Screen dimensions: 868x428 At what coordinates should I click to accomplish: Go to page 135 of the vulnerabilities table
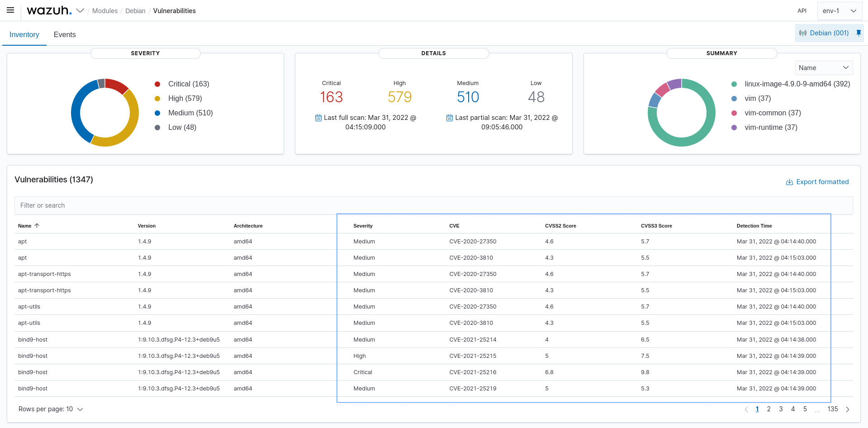click(x=833, y=409)
